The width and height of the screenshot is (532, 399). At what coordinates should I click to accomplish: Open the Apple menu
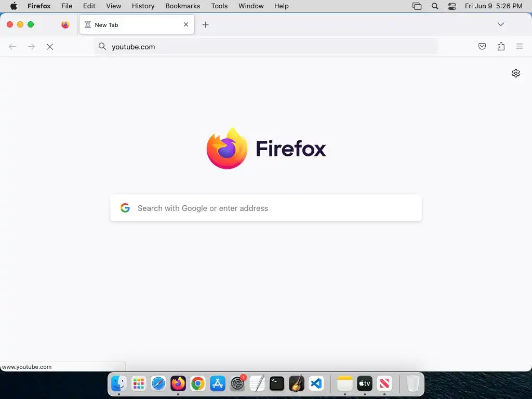[14, 6]
